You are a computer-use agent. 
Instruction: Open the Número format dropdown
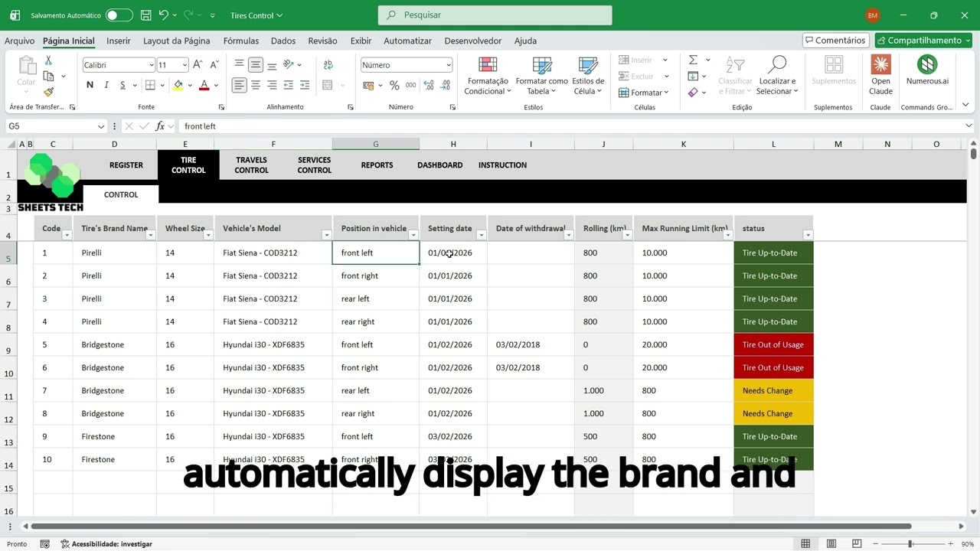point(449,65)
